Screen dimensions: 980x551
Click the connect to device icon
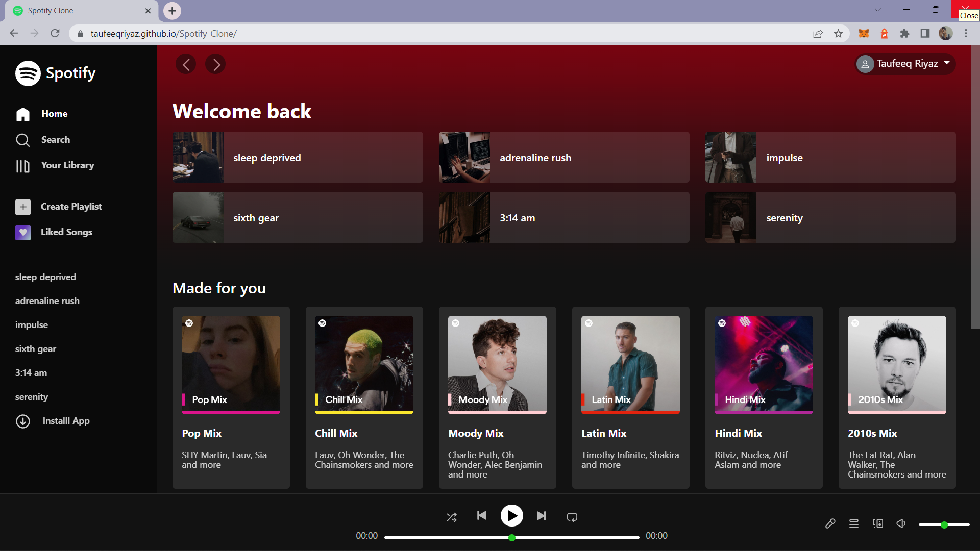(x=877, y=523)
